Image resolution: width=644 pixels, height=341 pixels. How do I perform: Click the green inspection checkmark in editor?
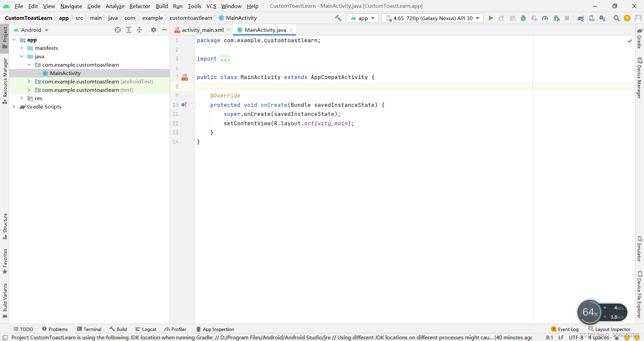(x=630, y=41)
